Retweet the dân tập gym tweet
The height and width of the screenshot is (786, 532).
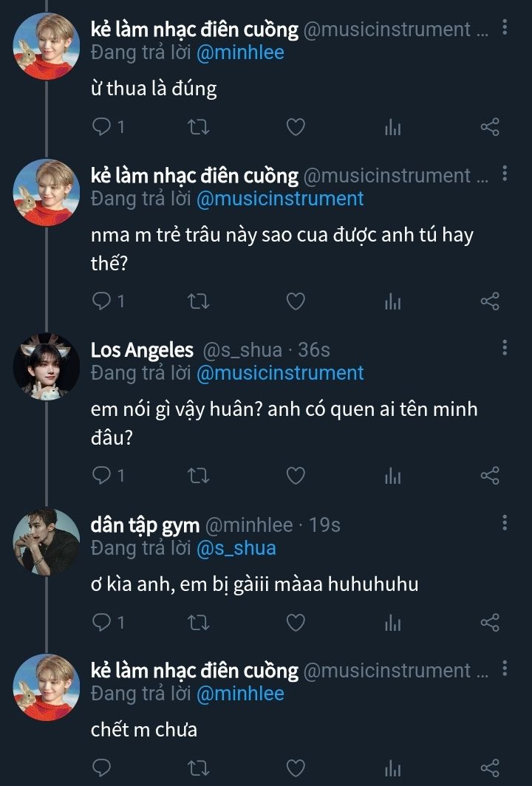pos(199,623)
